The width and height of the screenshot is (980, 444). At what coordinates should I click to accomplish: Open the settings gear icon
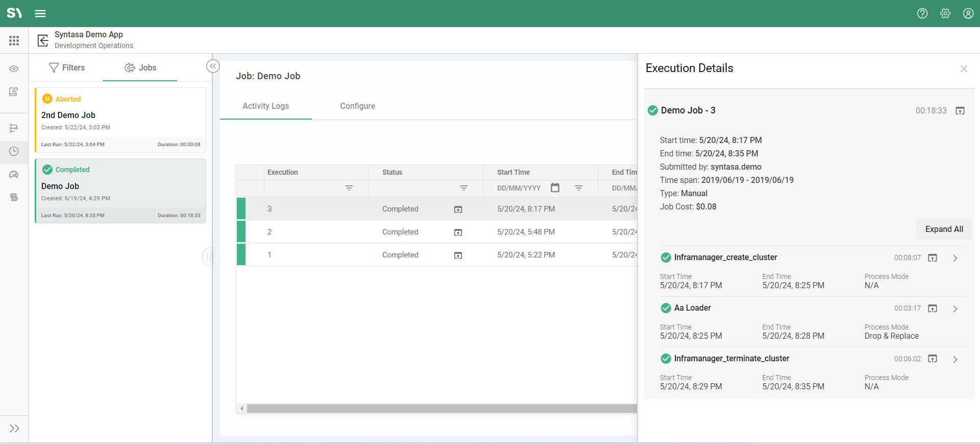(x=945, y=14)
